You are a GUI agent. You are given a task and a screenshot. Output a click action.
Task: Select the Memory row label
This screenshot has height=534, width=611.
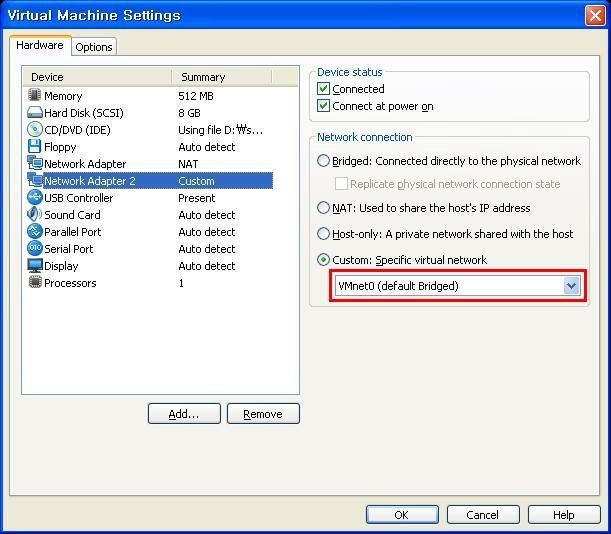point(63,96)
